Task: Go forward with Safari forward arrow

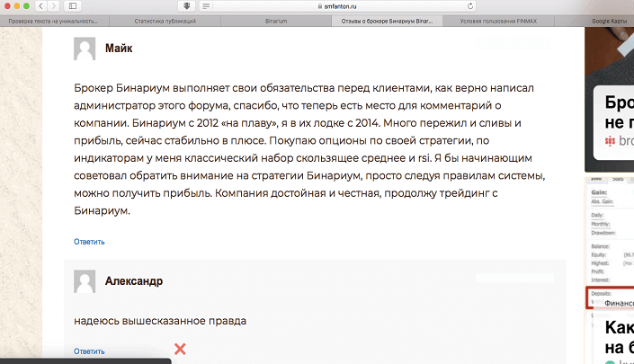Action: pos(54,6)
